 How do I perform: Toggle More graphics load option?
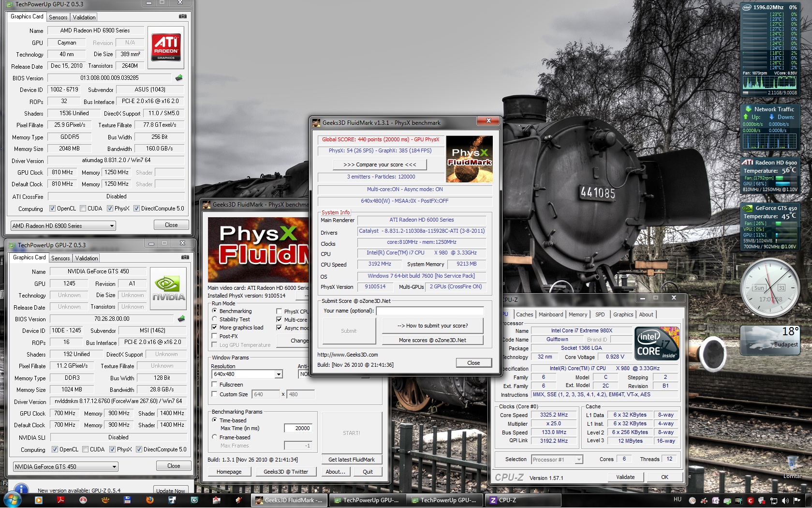point(215,328)
